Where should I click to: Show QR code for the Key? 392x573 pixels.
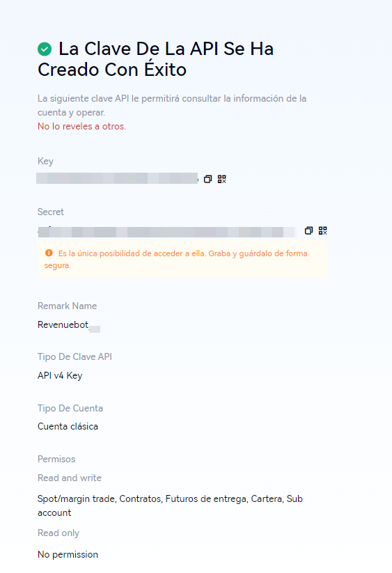pos(221,179)
